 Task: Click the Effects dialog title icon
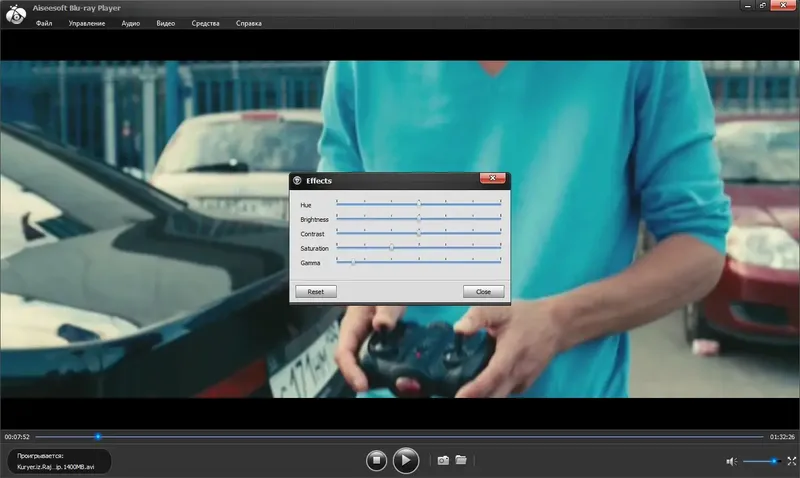[297, 180]
